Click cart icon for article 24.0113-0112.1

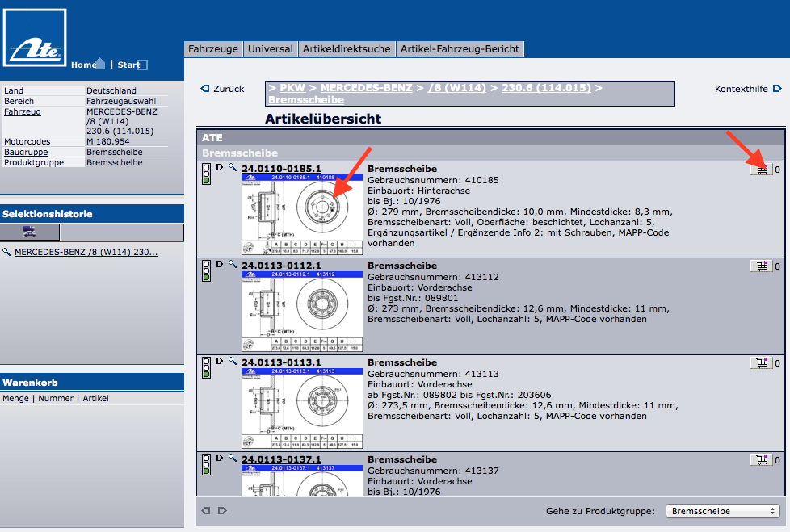tap(761, 266)
